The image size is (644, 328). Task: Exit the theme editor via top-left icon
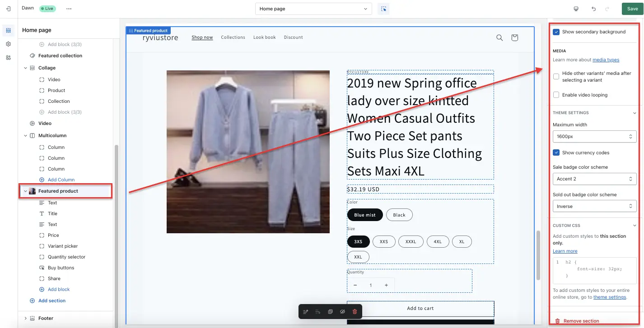(x=8, y=8)
